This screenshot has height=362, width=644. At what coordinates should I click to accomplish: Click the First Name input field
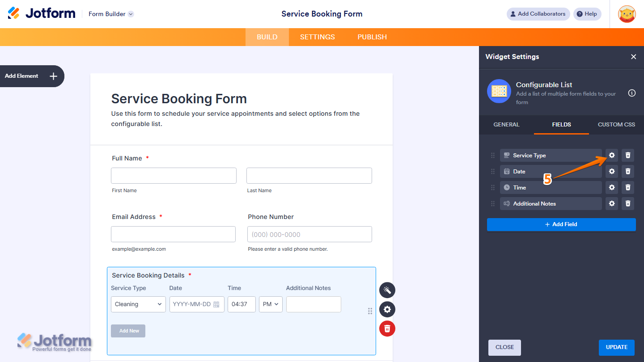(x=174, y=175)
